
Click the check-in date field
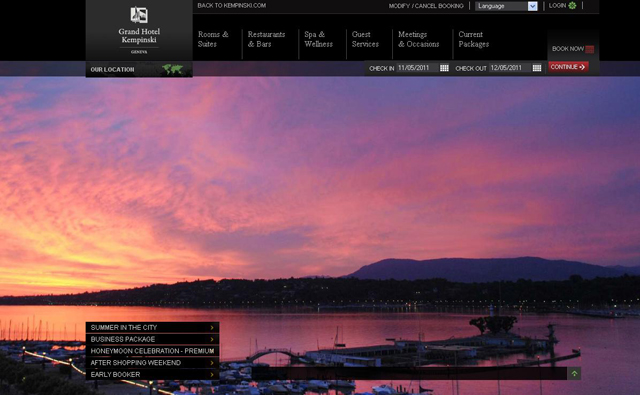tap(418, 68)
